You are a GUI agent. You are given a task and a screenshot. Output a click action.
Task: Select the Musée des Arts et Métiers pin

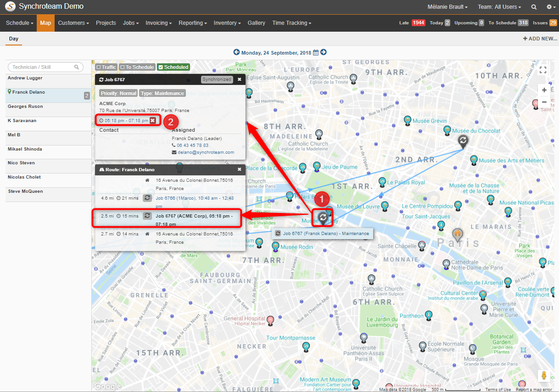point(474,160)
